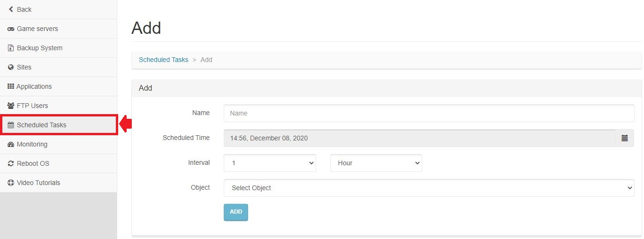Open the Hour interval unit dropdown
The height and width of the screenshot is (239, 644).
[376, 163]
